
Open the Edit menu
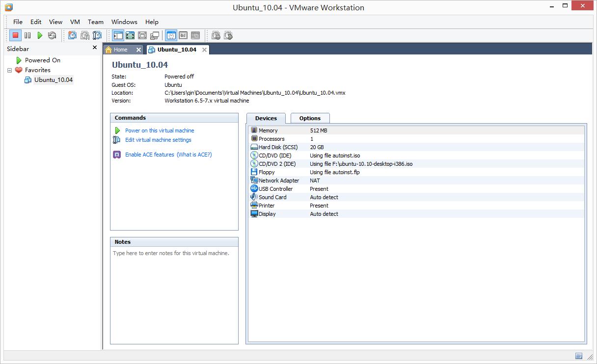point(36,22)
